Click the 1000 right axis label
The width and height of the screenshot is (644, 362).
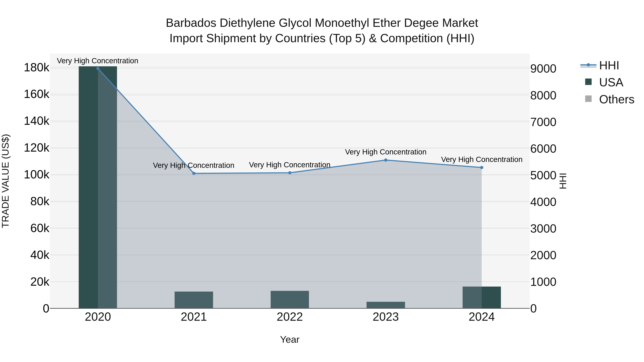543,282
